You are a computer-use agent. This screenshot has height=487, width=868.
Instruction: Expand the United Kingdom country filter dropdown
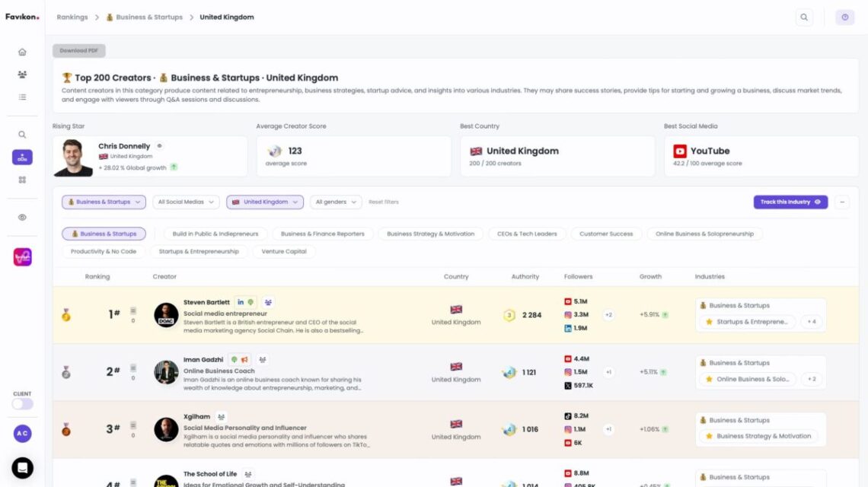(265, 202)
